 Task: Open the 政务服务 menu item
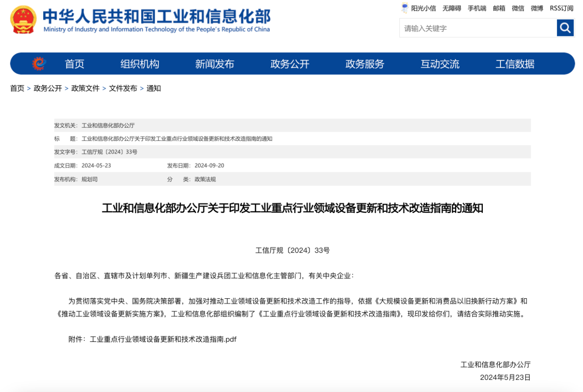click(365, 64)
